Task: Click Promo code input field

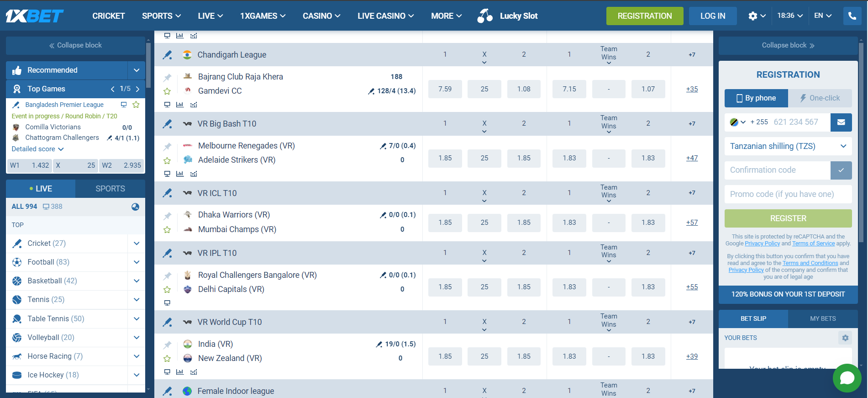Action: click(788, 194)
